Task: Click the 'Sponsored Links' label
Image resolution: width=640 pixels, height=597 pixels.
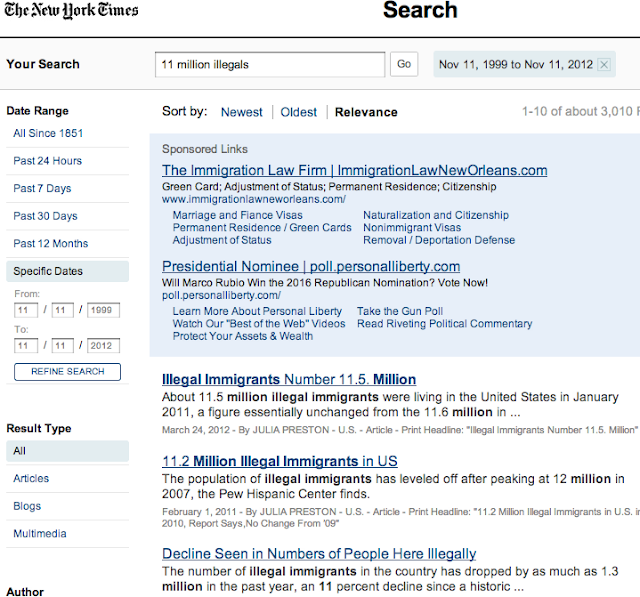Action: coord(205,149)
